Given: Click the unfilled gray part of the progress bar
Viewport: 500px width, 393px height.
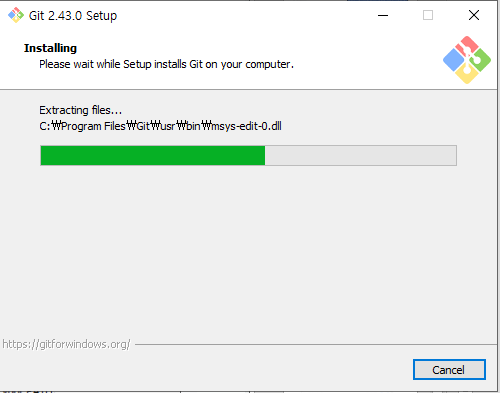Looking at the screenshot, I should point(361,155).
